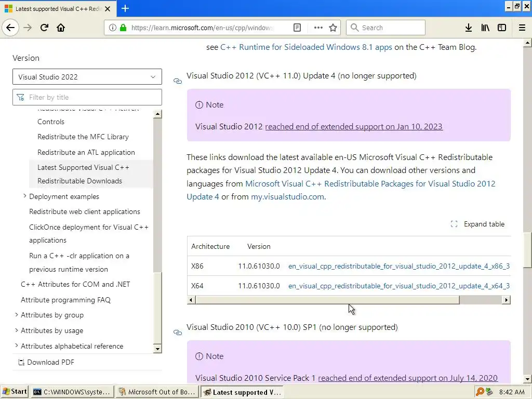This screenshot has height=399, width=532.
Task: Click the forward navigation arrow
Action: (28, 28)
